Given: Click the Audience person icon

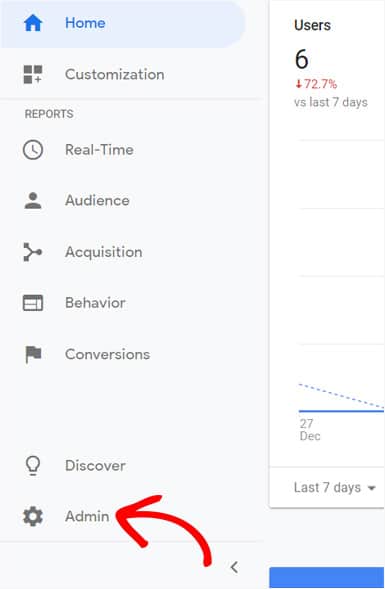Looking at the screenshot, I should (x=33, y=200).
